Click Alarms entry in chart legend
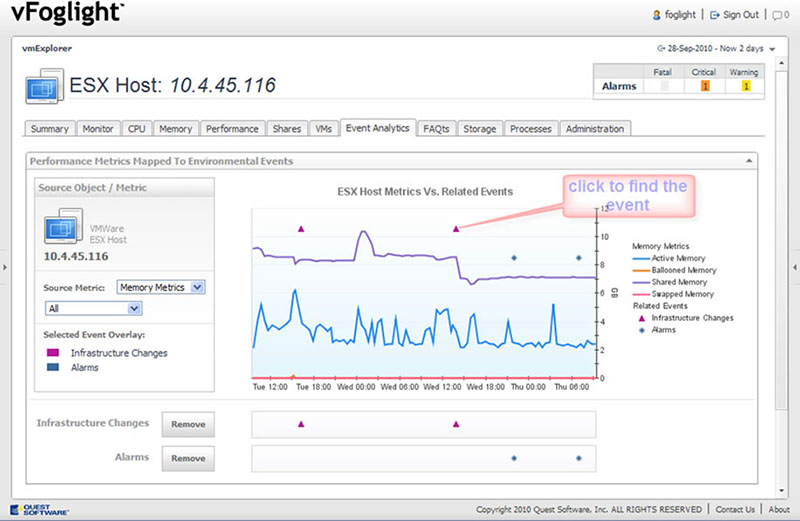Image resolution: width=800 pixels, height=521 pixels. click(x=657, y=330)
